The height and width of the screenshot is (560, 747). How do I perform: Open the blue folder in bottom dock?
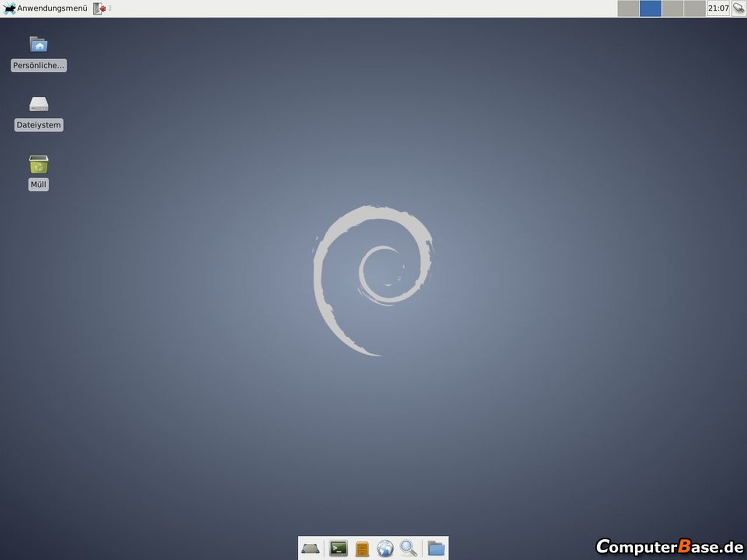(436, 549)
